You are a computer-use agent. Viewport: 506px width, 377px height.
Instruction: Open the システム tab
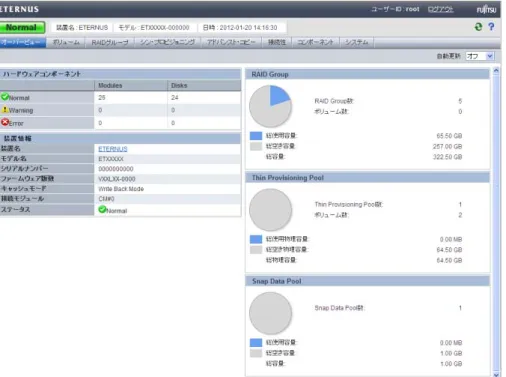point(356,42)
